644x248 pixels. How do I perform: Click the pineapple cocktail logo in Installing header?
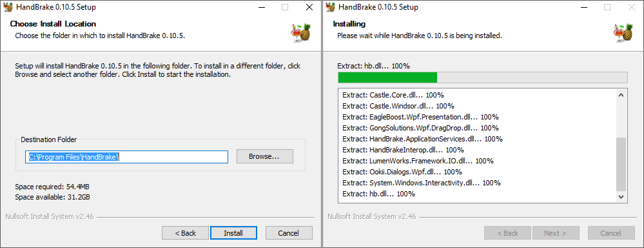[x=623, y=32]
